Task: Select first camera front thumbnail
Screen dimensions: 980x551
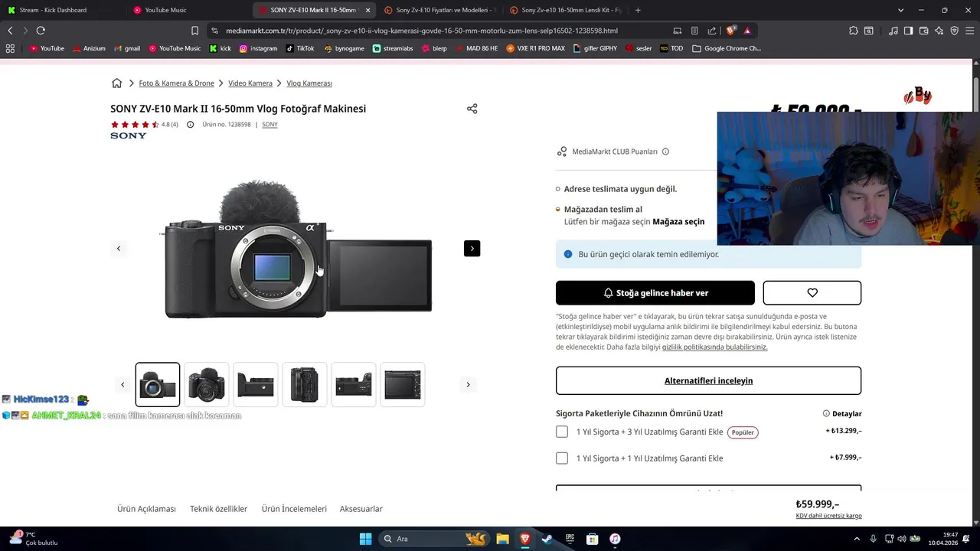Action: click(158, 384)
